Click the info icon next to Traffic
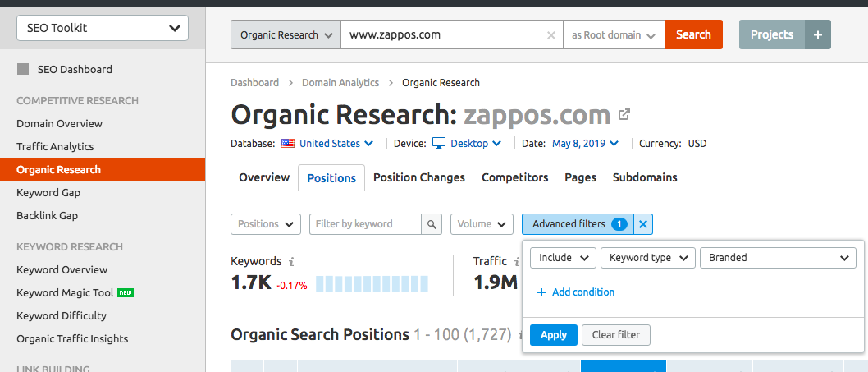The height and width of the screenshot is (372, 868). click(517, 261)
